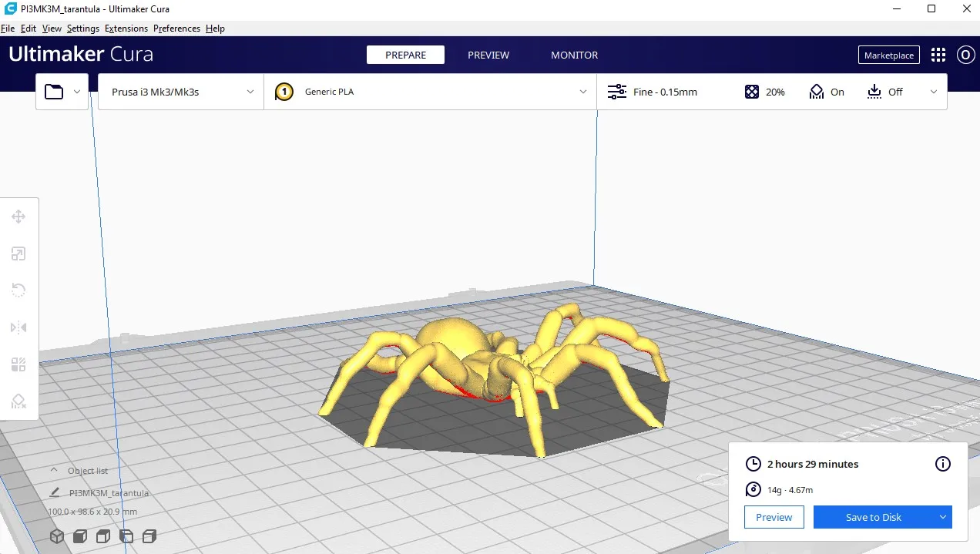Select the Move tool
Screen dimensions: 980x554
click(x=18, y=217)
